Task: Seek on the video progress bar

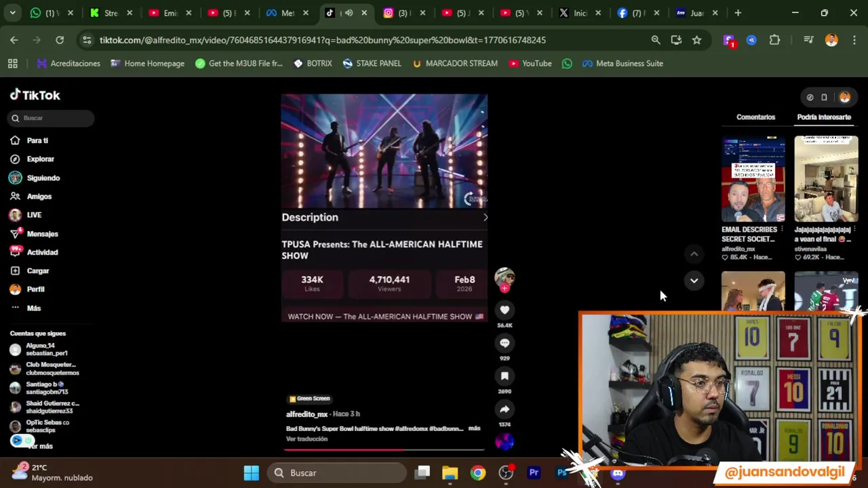Action: click(x=384, y=449)
